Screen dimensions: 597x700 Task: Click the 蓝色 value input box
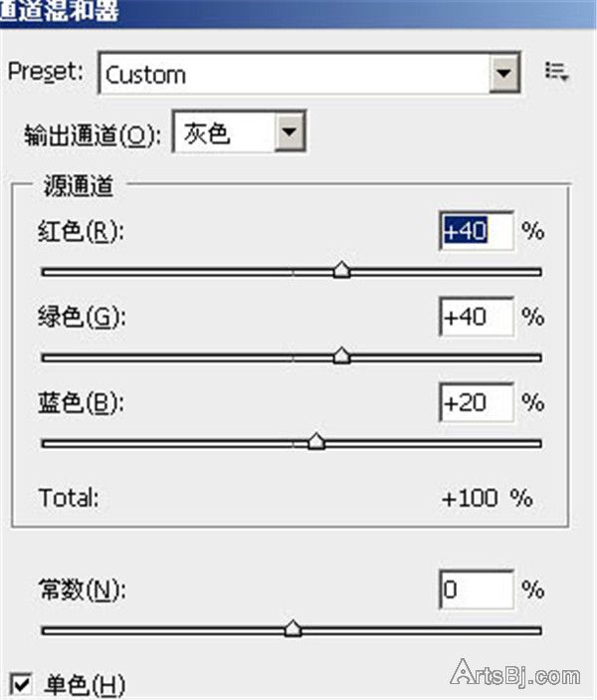476,403
